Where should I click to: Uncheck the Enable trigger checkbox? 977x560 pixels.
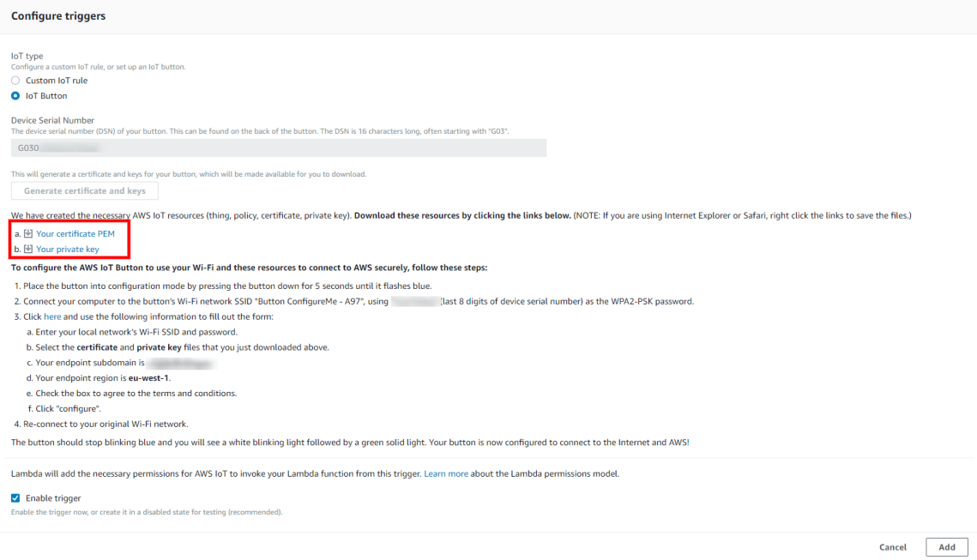pos(14,497)
